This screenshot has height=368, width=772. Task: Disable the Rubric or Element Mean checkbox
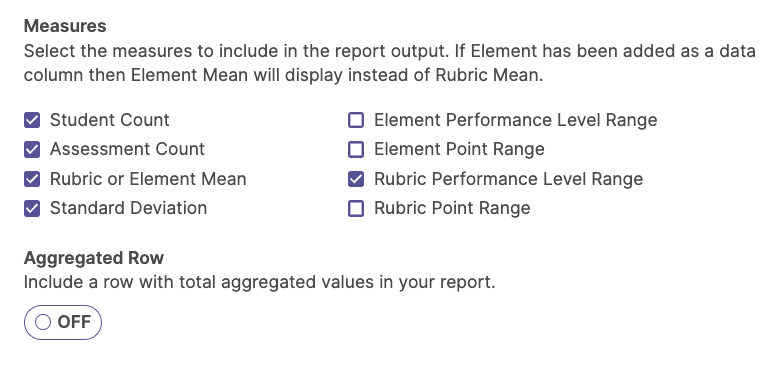(32, 179)
